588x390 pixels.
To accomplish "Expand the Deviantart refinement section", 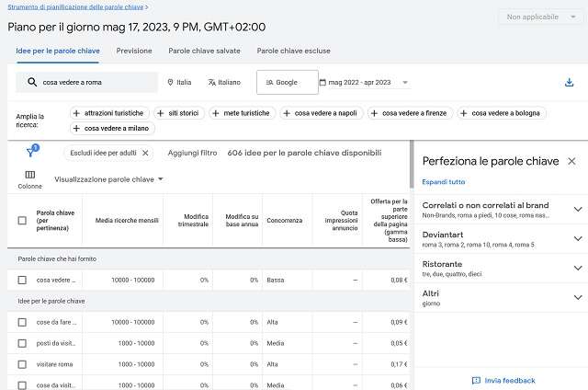I will coord(577,238).
